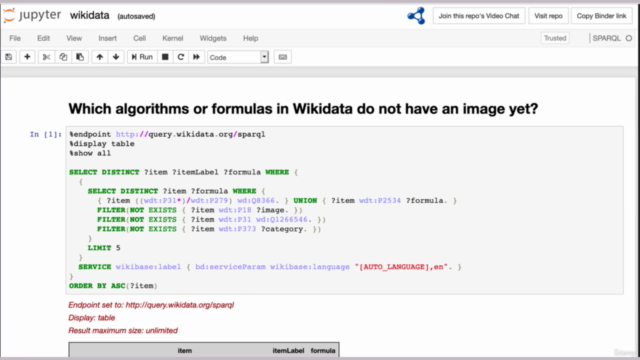The height and width of the screenshot is (360, 640).
Task: Select the heading about algorithms or formulas
Action: pos(303,109)
